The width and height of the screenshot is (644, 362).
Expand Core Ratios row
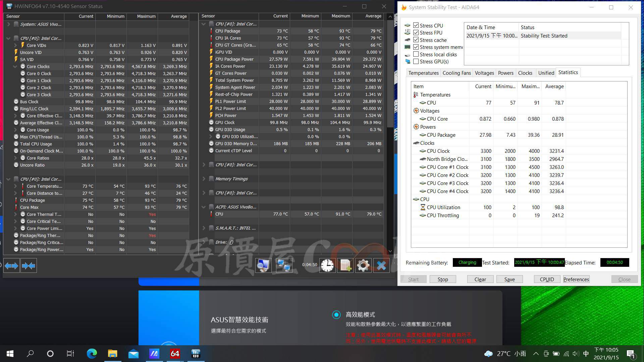point(15,158)
